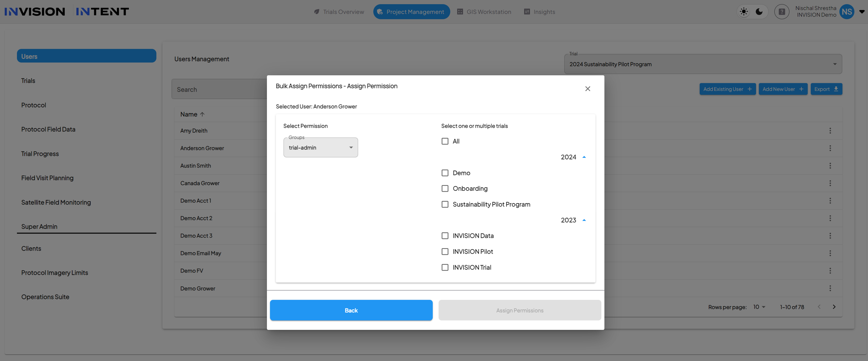Sort by Name column arrow

(202, 114)
